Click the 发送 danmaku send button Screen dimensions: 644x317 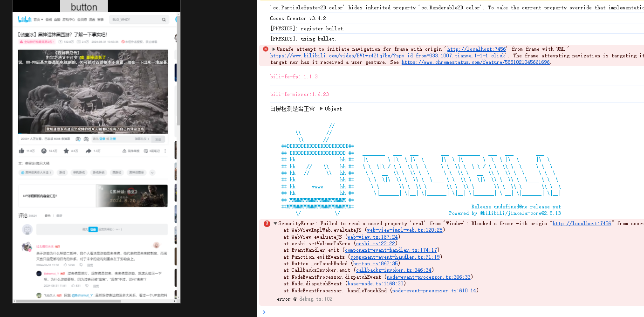[158, 139]
